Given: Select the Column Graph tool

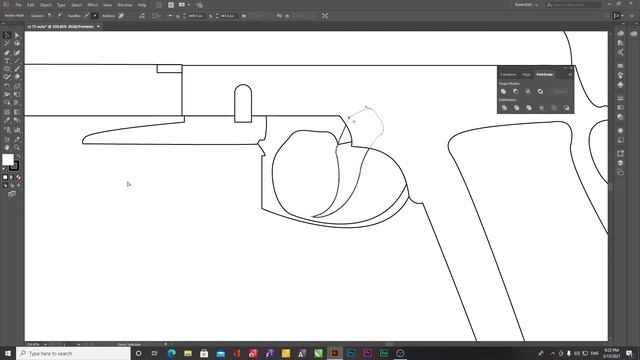Looking at the screenshot, I should pyautogui.click(x=17, y=129).
